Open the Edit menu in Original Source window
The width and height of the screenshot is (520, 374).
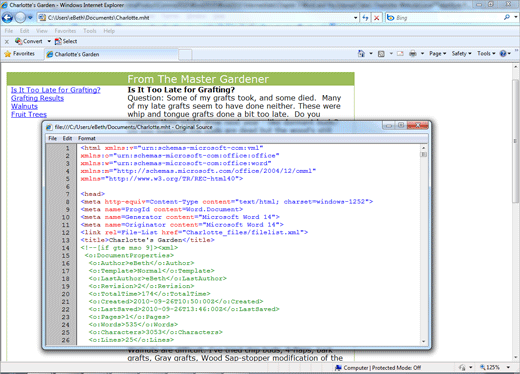click(x=67, y=138)
